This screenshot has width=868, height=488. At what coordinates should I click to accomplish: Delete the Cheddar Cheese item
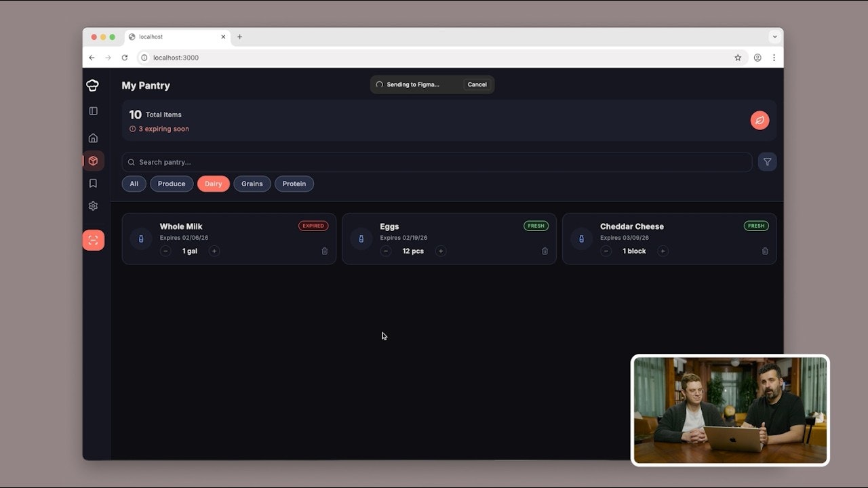tap(765, 251)
